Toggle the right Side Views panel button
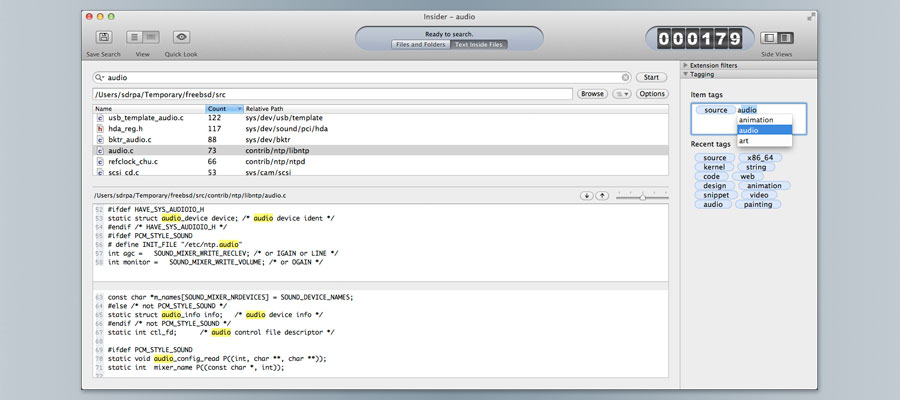This screenshot has width=900, height=400. point(778,37)
